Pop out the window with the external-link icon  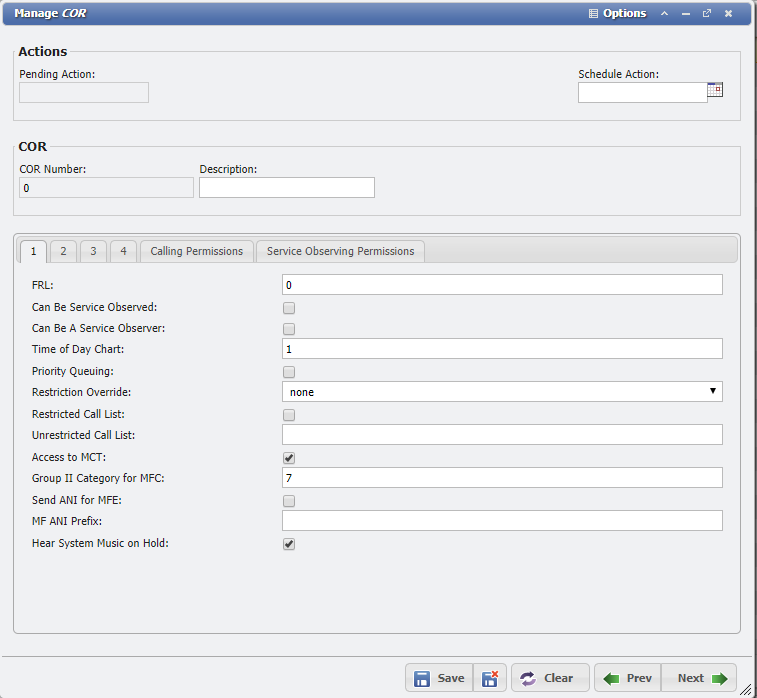707,14
